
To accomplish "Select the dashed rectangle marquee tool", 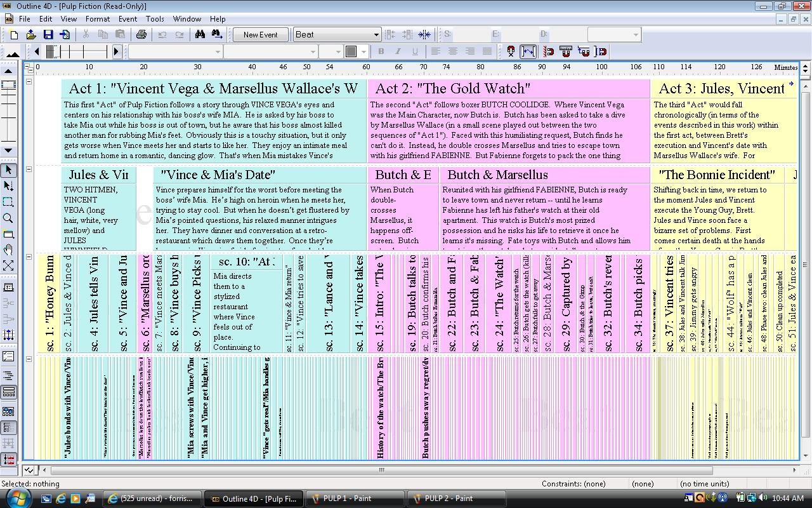I will pos(8,202).
